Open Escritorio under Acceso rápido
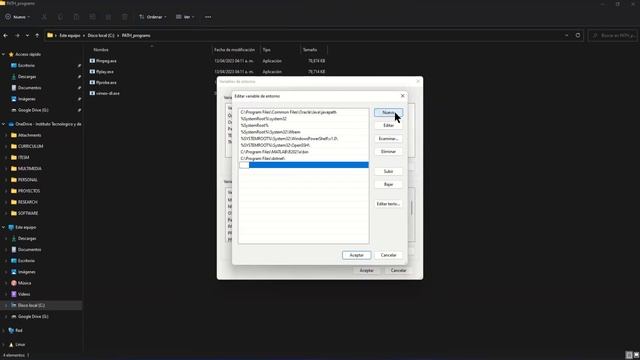 coord(26,66)
